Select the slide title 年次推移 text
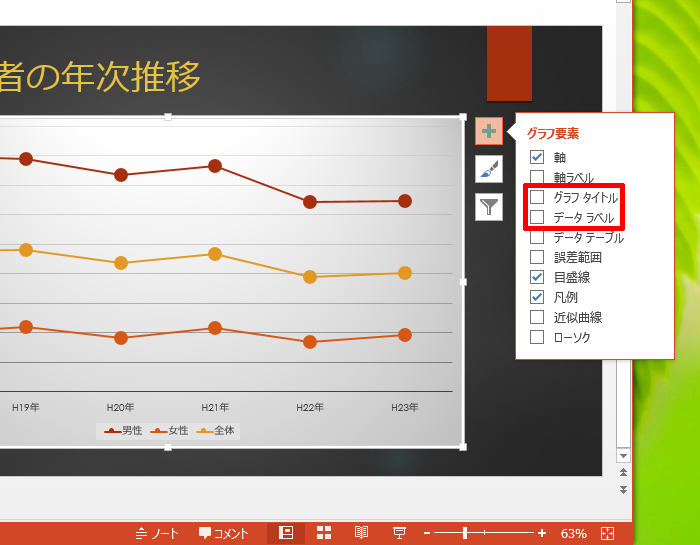 click(130, 76)
